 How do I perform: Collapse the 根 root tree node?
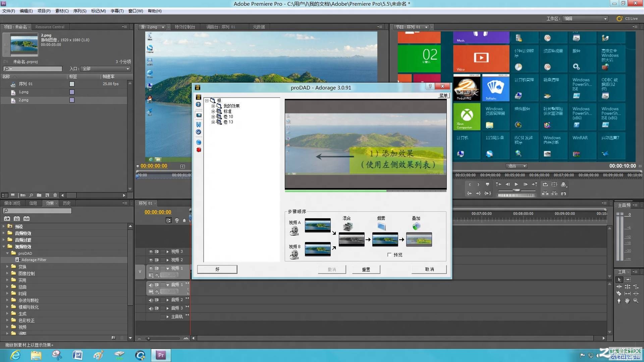tap(207, 101)
